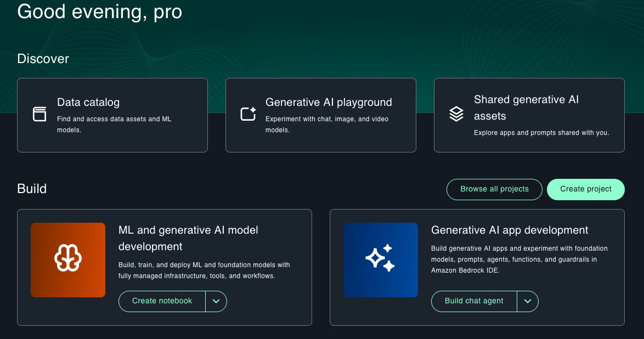Select the Generative AI app development heading
The height and width of the screenshot is (339, 644).
509,230
